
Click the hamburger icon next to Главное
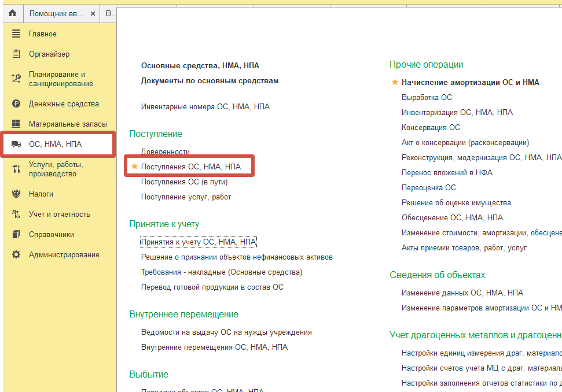[x=16, y=34]
